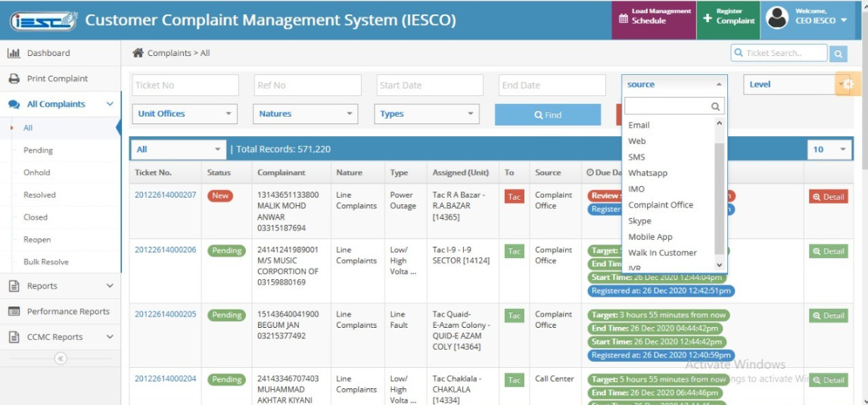The height and width of the screenshot is (405, 868).
Task: Open Bulk Resolve page
Action: point(46,261)
